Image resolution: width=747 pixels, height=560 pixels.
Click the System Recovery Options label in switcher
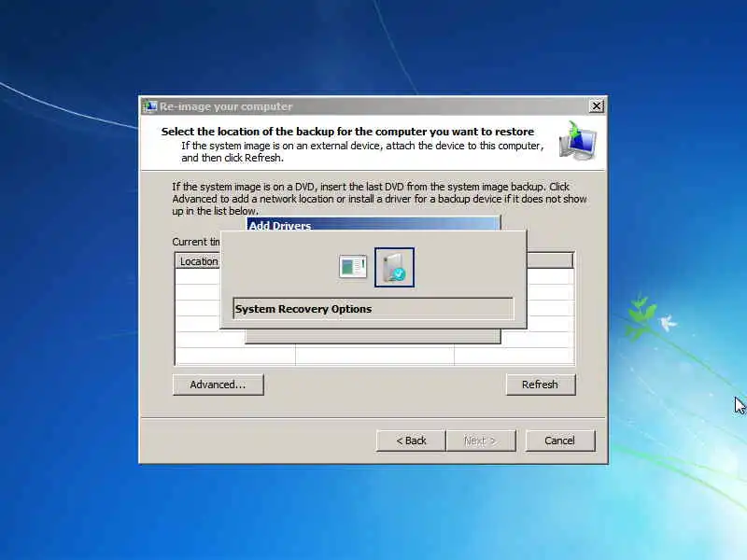[x=303, y=309]
